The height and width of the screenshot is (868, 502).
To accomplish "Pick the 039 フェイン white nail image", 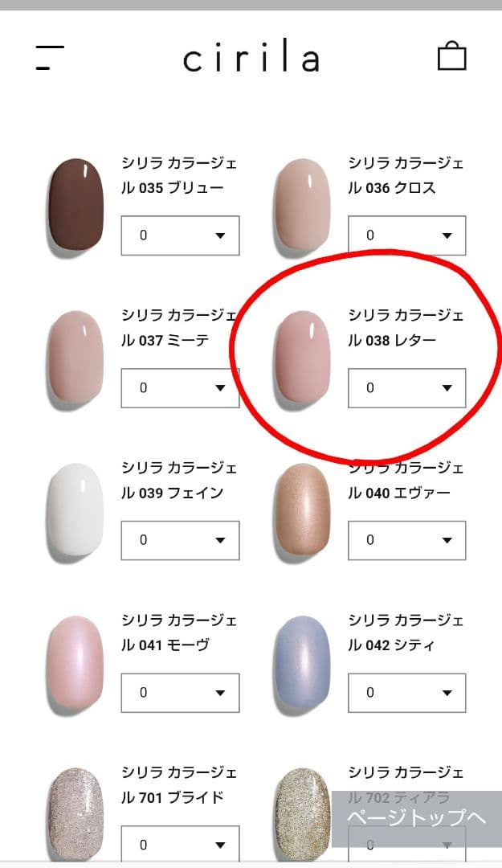I will pos(76,510).
